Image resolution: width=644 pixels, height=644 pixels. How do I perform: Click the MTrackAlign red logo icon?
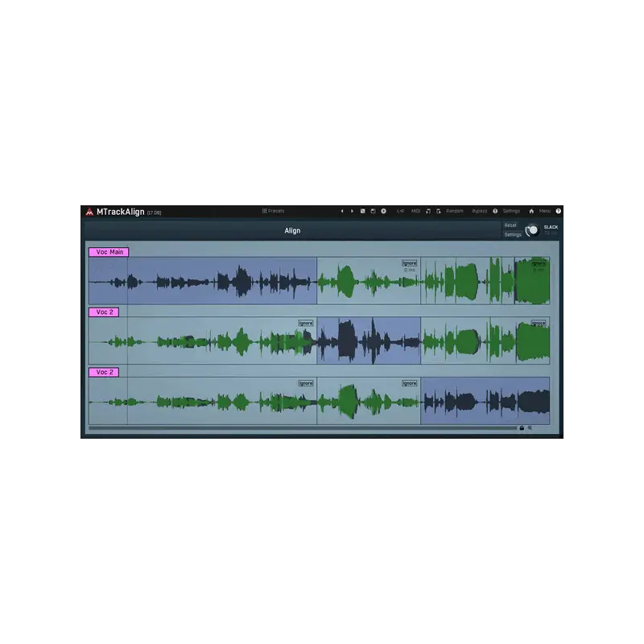point(89,212)
